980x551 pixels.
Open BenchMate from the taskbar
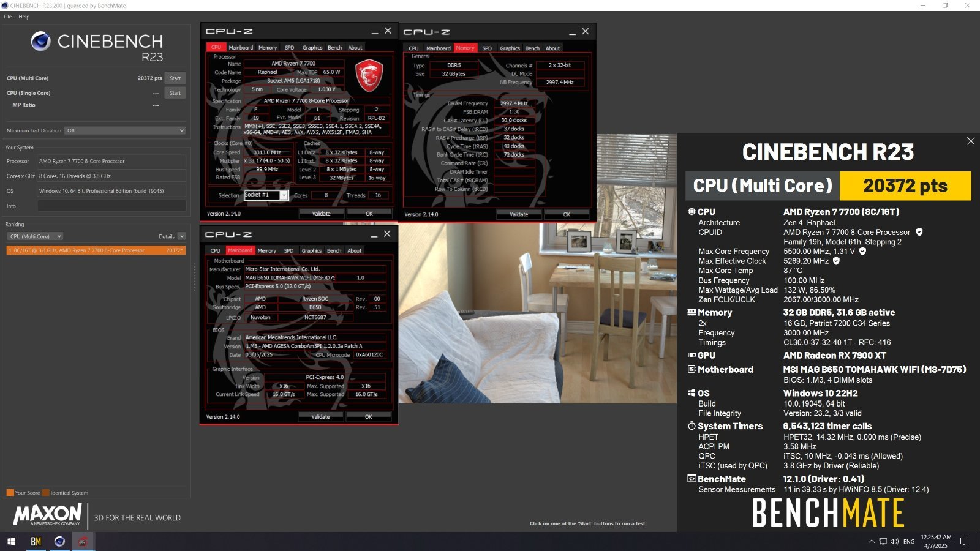(36, 541)
